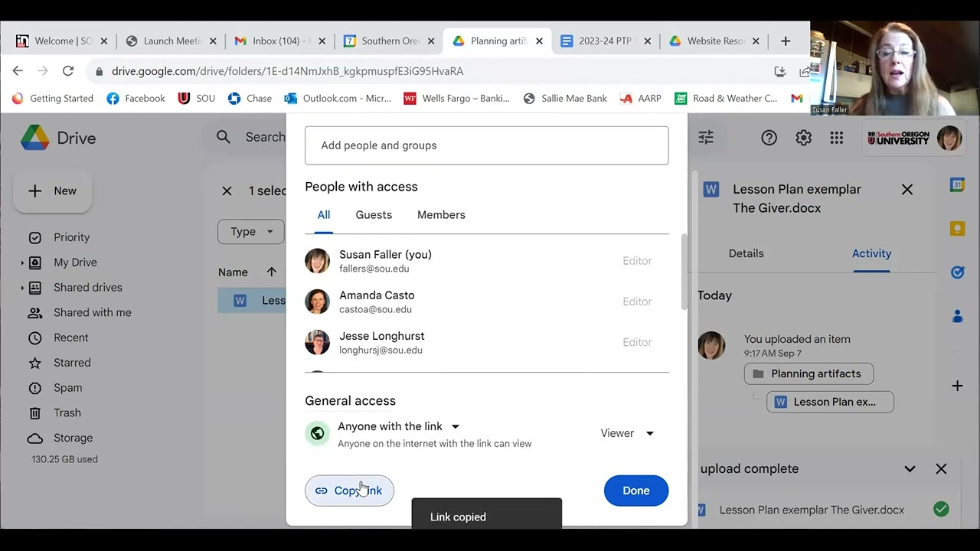The width and height of the screenshot is (980, 551).
Task: Install app icon in address bar
Action: (x=780, y=71)
